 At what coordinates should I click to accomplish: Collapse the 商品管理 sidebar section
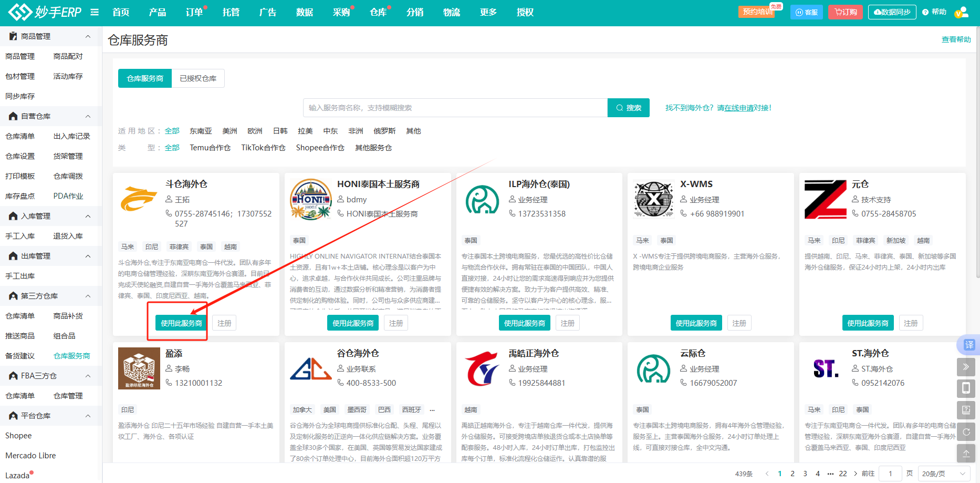tap(88, 36)
